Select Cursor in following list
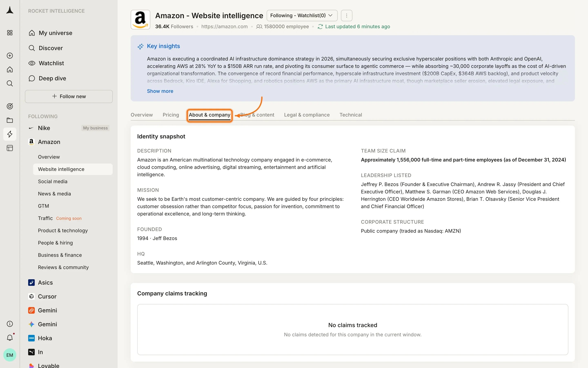 tap(47, 296)
